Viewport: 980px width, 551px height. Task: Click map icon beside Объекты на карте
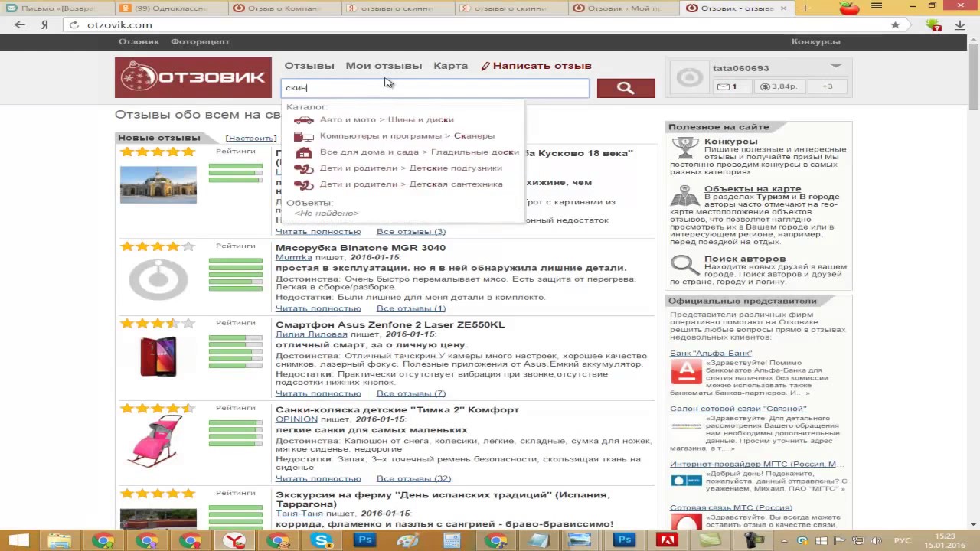tap(684, 197)
